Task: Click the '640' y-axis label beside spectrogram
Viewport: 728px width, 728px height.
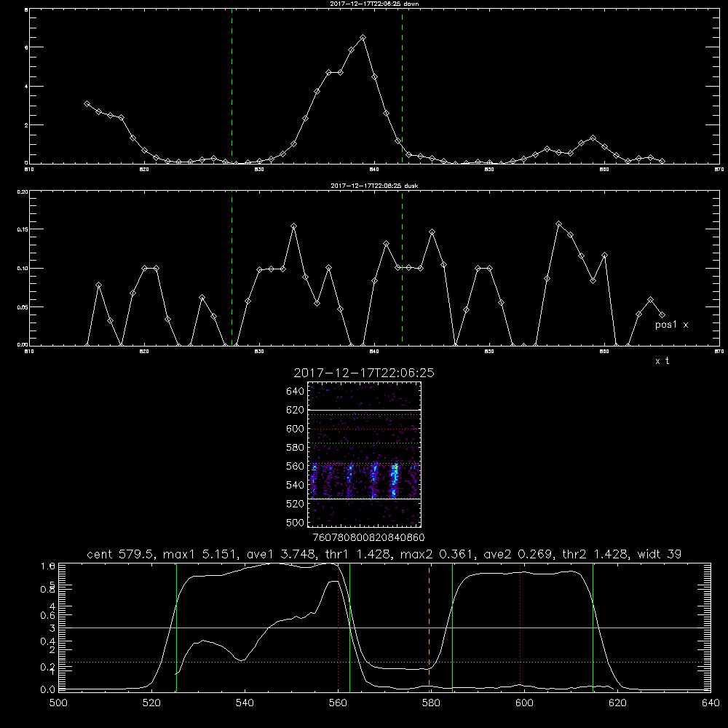Action: (x=296, y=392)
